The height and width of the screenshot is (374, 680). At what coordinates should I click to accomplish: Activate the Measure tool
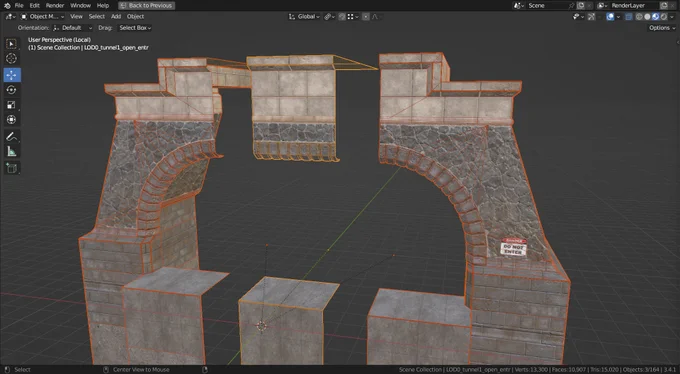pyautogui.click(x=11, y=151)
